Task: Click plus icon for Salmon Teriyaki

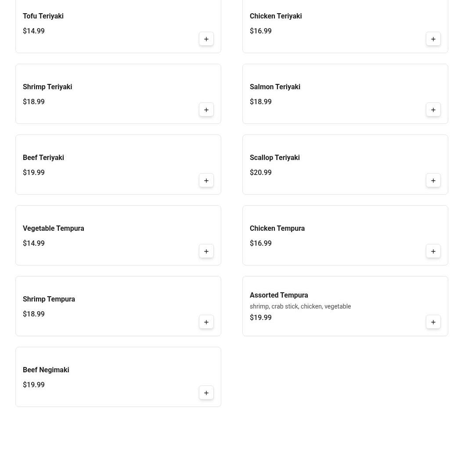Action: point(433,109)
